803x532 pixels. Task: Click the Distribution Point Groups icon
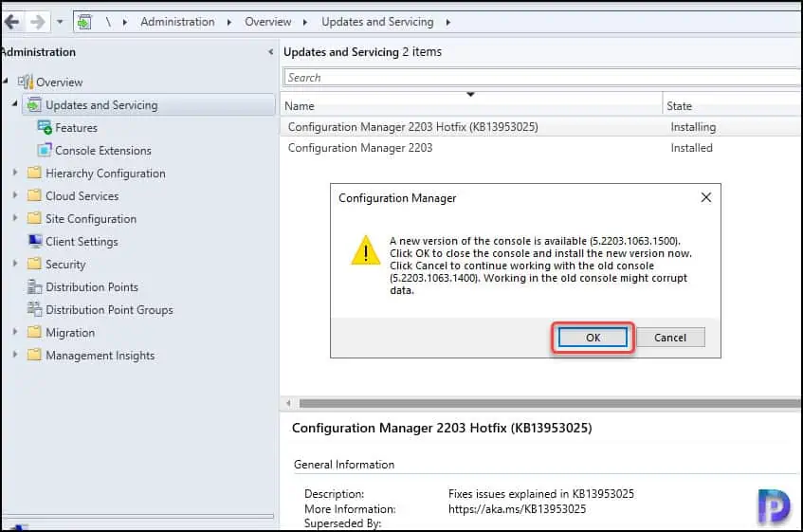pos(34,309)
